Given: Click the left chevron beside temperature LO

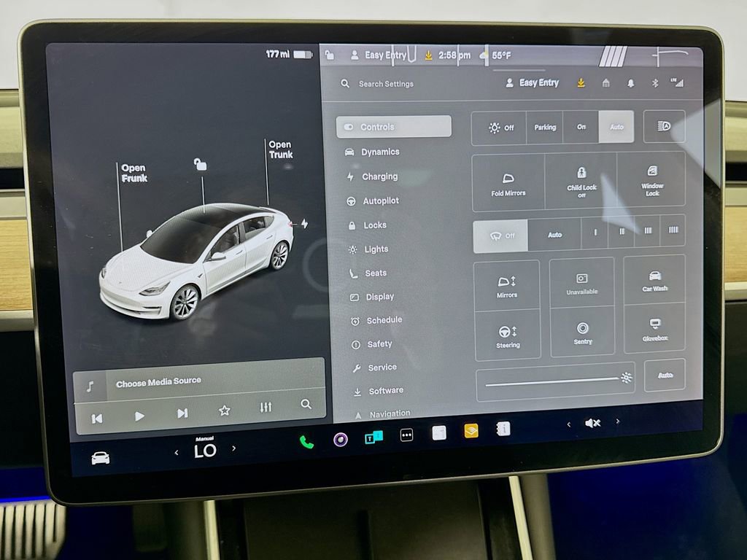Looking at the screenshot, I should click(x=176, y=451).
